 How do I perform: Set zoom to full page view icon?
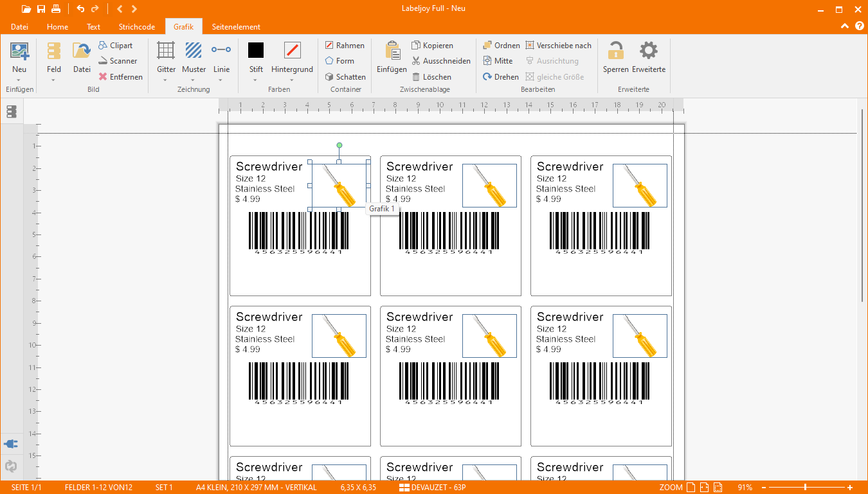pos(691,488)
